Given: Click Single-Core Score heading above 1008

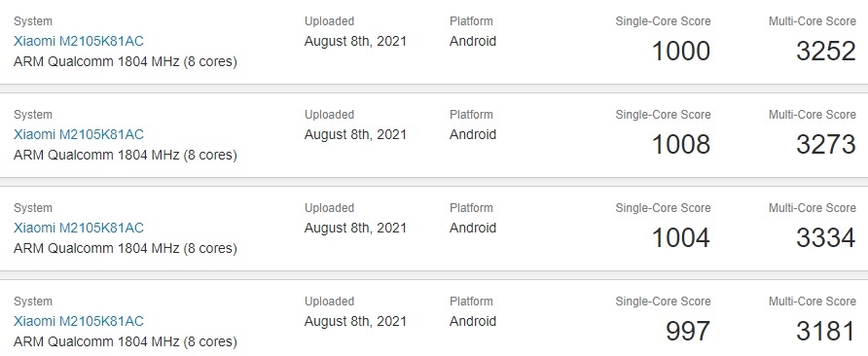Looking at the screenshot, I should click(x=664, y=115).
